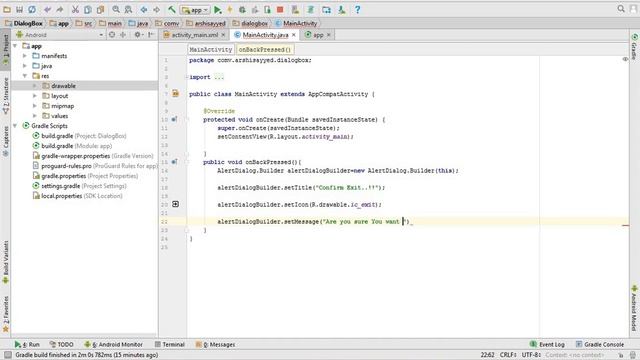Collapse the app module tree node
This screenshot has width=640, height=360.
coord(16,46)
